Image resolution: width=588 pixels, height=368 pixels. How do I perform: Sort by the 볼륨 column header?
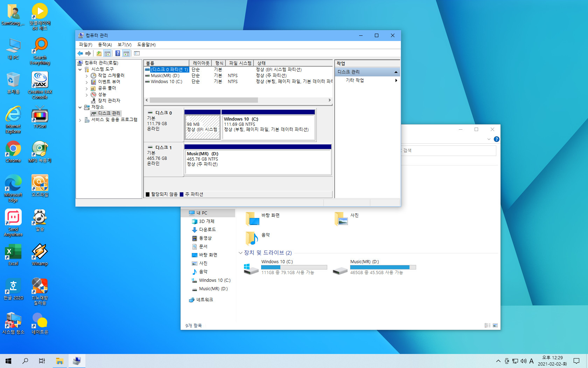pyautogui.click(x=167, y=63)
